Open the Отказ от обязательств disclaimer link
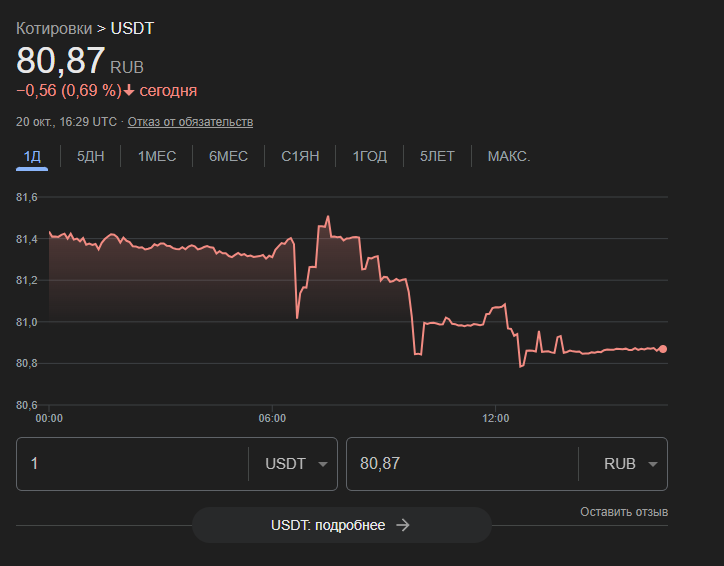This screenshot has height=566, width=724. point(190,122)
